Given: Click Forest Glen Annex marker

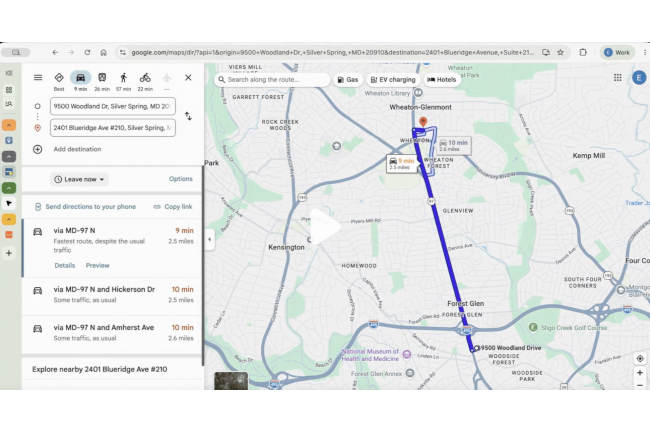Looking at the screenshot, I should pos(410,373).
